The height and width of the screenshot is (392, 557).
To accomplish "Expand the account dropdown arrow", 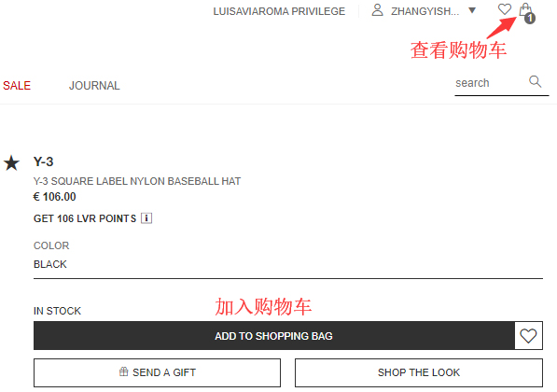I will click(472, 10).
